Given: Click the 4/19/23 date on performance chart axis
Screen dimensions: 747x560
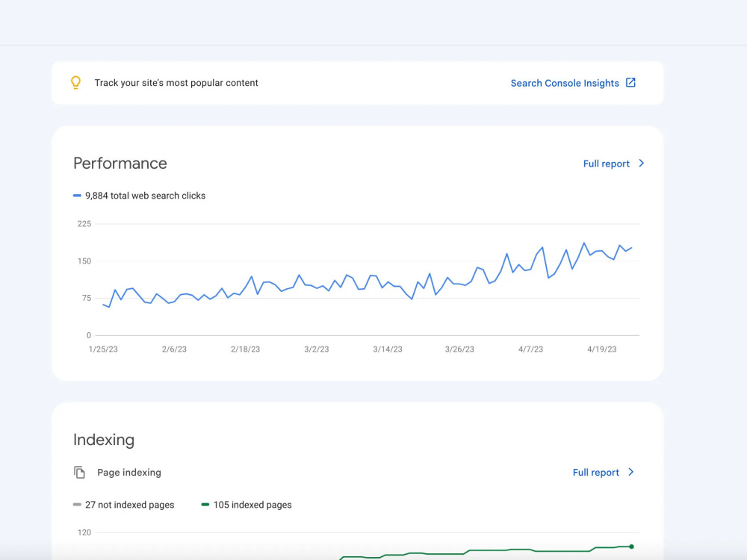Looking at the screenshot, I should point(601,349).
